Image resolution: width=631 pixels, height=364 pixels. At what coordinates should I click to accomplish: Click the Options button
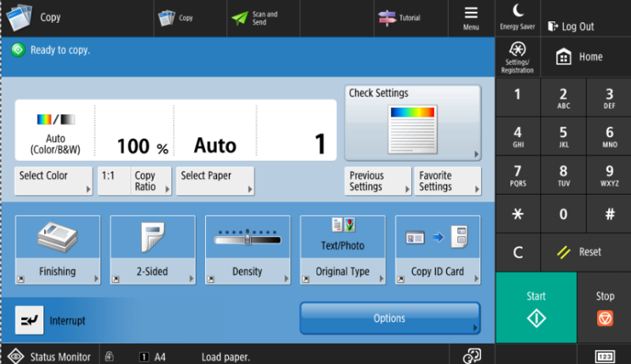coord(390,318)
